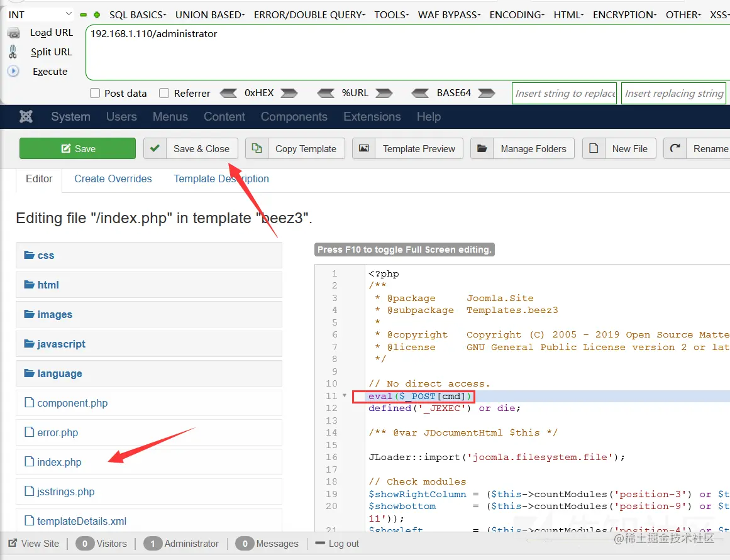The height and width of the screenshot is (560, 730).
Task: Open index.php in the file list
Action: tap(149, 462)
